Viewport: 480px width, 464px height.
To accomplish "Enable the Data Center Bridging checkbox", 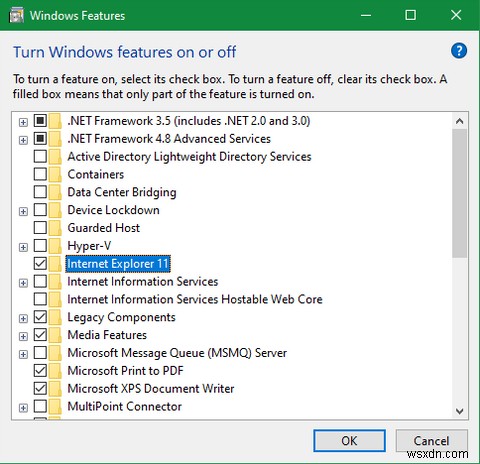I will coord(40,192).
